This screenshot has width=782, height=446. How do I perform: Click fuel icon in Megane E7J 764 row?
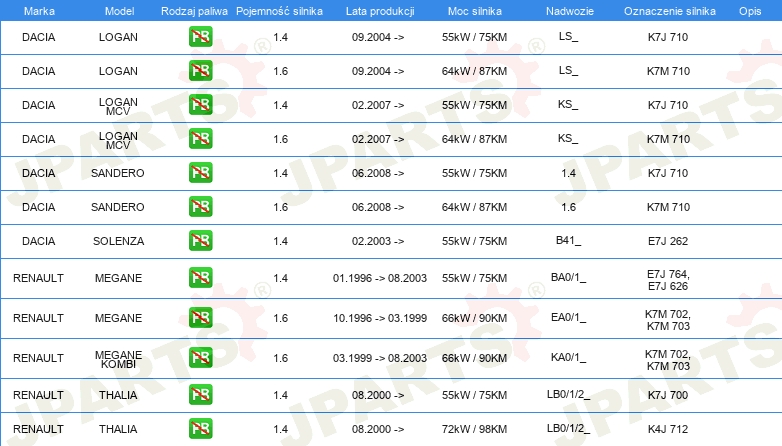coord(200,278)
